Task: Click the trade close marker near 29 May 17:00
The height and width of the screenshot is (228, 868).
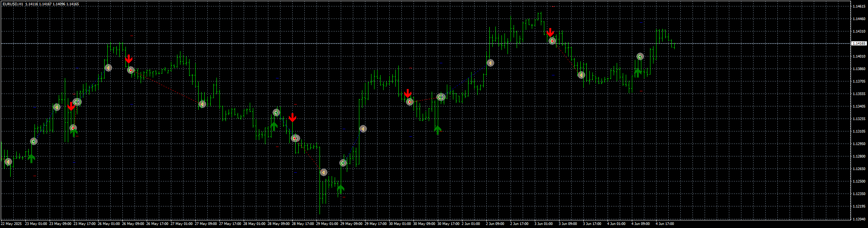Action: [363, 129]
